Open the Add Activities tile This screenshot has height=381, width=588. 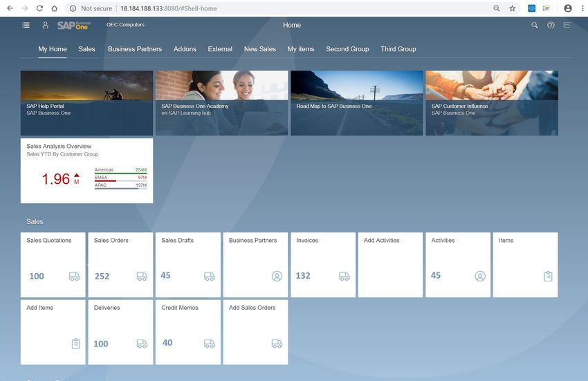click(x=390, y=265)
